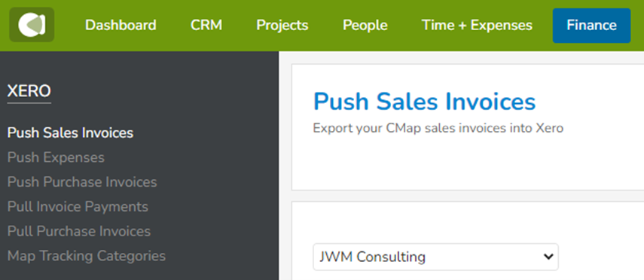Image resolution: width=644 pixels, height=280 pixels.
Task: Click the 'Export your CMap sales invoices' subtitle
Action: tap(438, 128)
